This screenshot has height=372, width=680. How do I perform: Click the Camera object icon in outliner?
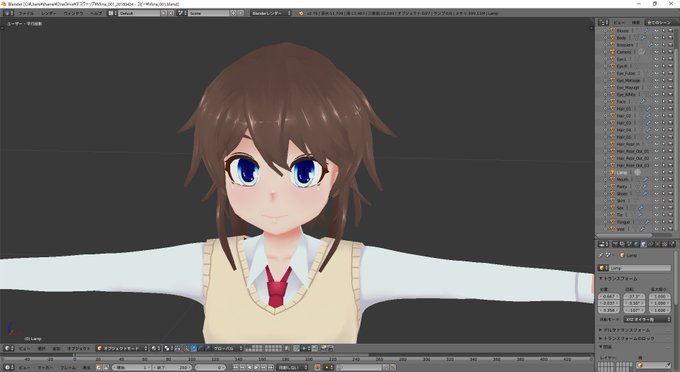pyautogui.click(x=613, y=52)
